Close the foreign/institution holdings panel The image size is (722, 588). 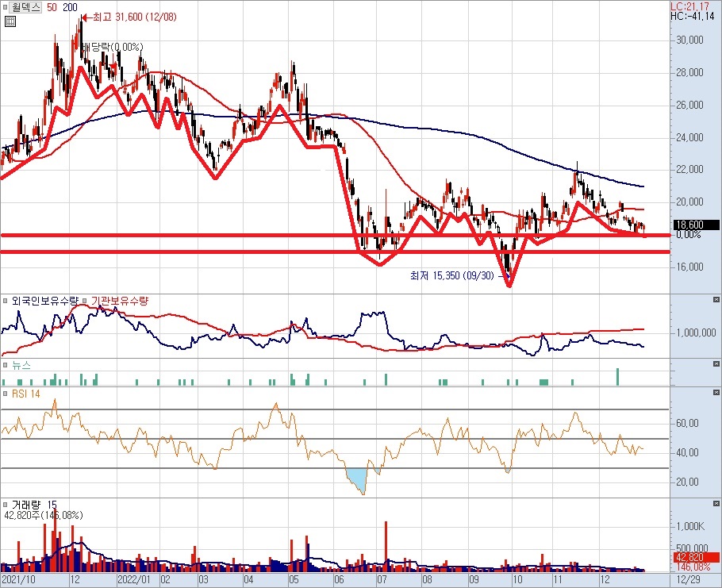[716, 300]
